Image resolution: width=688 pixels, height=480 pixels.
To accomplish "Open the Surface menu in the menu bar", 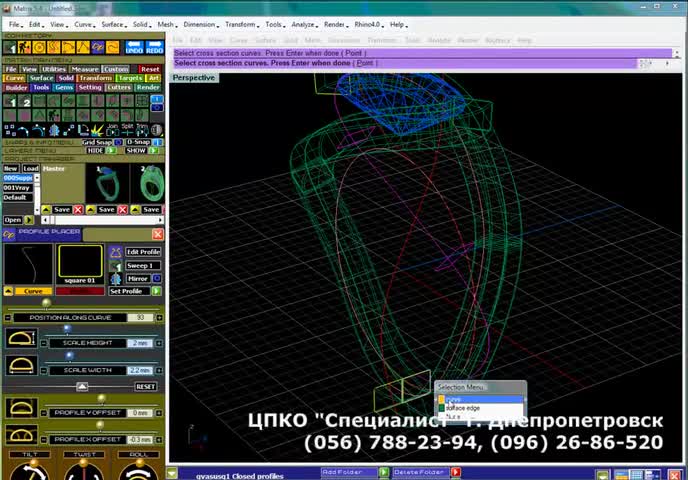I will (113, 25).
